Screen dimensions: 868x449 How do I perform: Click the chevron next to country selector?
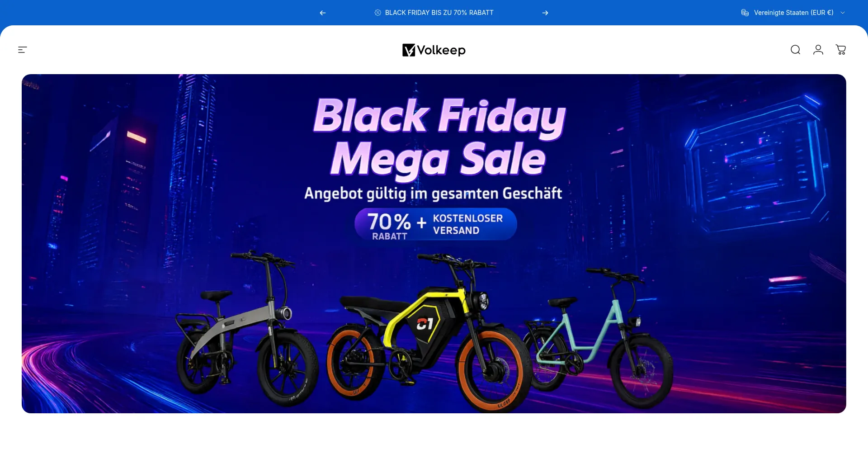pos(843,13)
